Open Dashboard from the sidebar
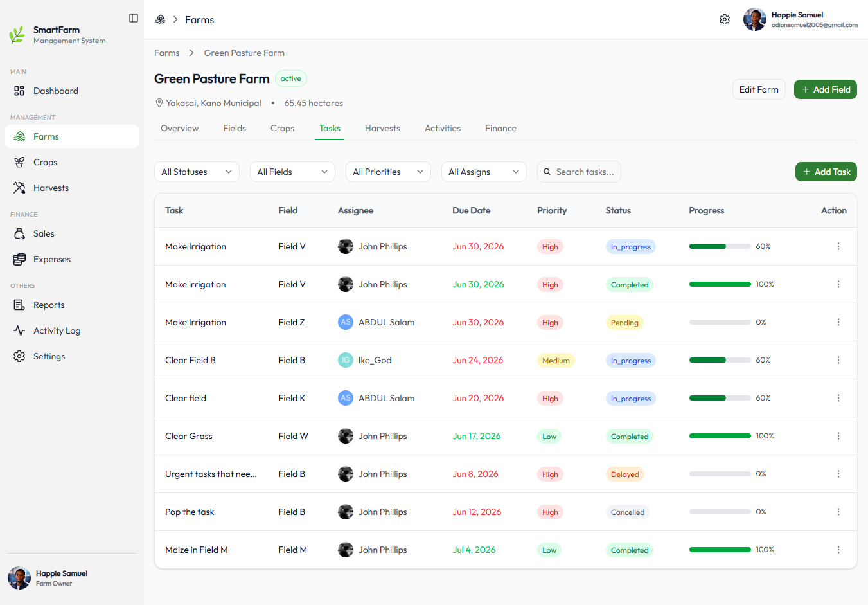Viewport: 868px width, 605px height. pos(72,91)
